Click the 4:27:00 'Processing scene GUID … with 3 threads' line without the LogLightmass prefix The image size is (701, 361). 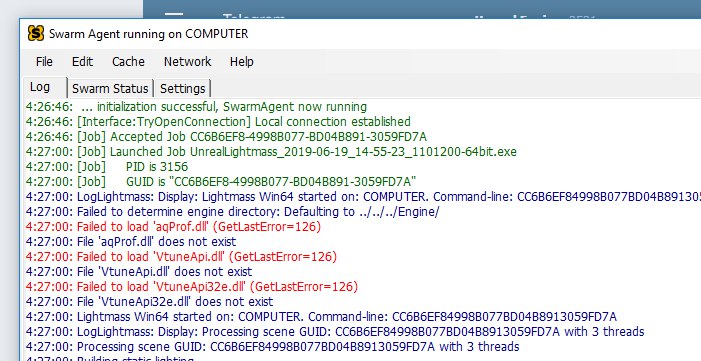[x=272, y=347]
